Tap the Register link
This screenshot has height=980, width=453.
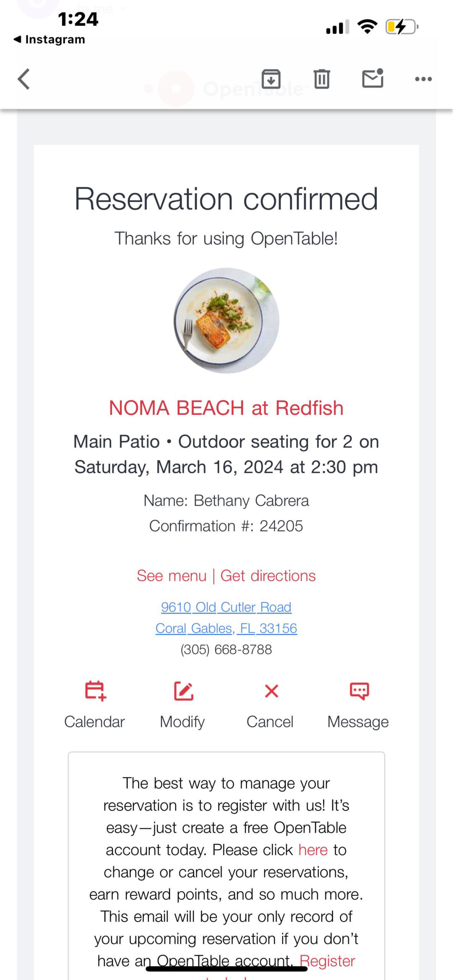(327, 961)
